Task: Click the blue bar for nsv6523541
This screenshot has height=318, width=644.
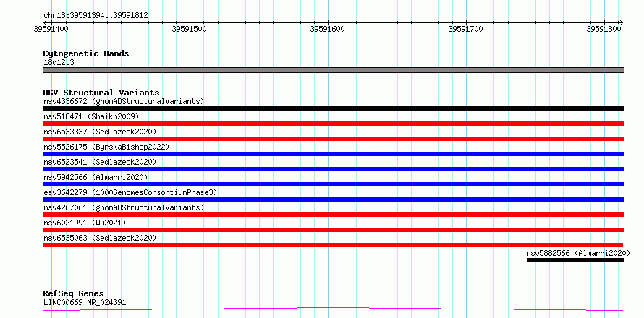Action: 333,169
